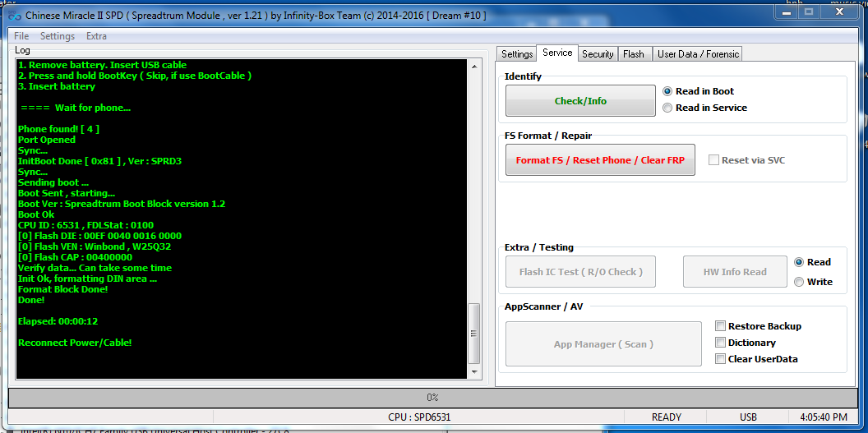This screenshot has width=868, height=433.
Task: Open the Settings menu in the menu bar
Action: click(x=58, y=36)
